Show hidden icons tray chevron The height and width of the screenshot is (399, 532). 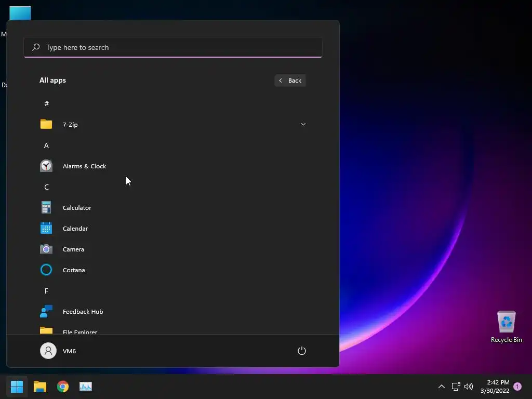[x=442, y=387]
